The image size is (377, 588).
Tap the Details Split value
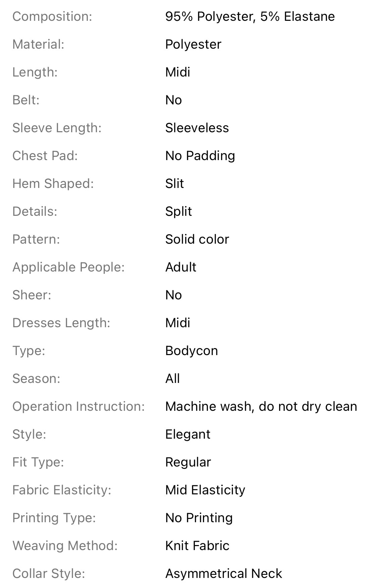(x=178, y=212)
